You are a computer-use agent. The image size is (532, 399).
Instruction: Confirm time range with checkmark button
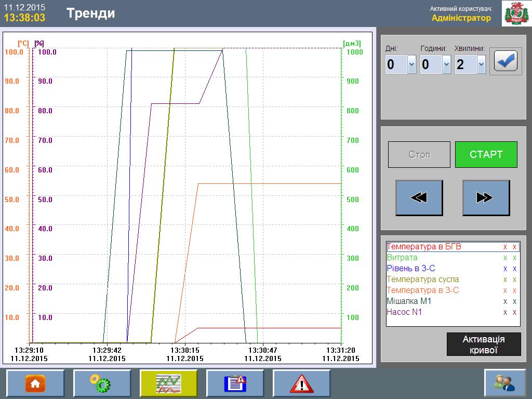click(x=505, y=62)
